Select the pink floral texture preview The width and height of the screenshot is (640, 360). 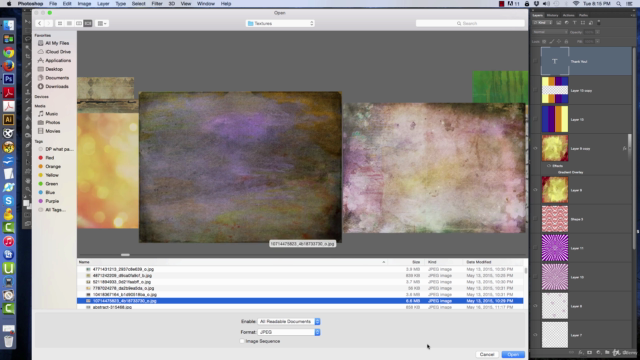pyautogui.click(x=434, y=168)
